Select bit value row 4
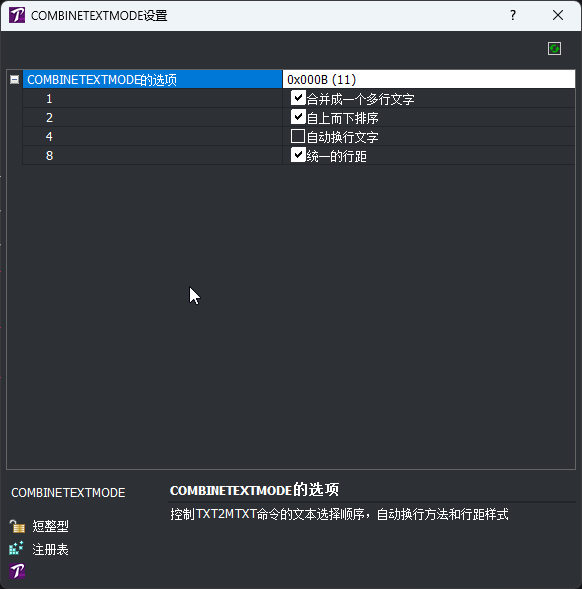582x589 pixels. (153, 136)
